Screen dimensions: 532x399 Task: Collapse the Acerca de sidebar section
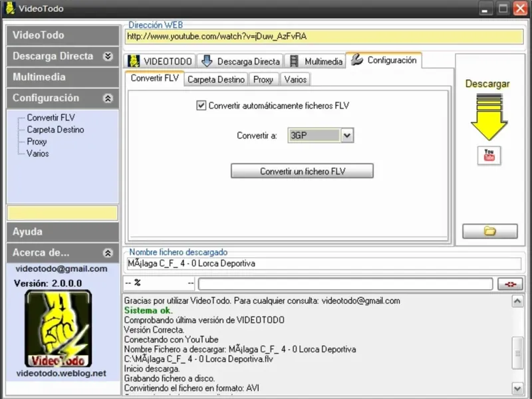pyautogui.click(x=108, y=253)
